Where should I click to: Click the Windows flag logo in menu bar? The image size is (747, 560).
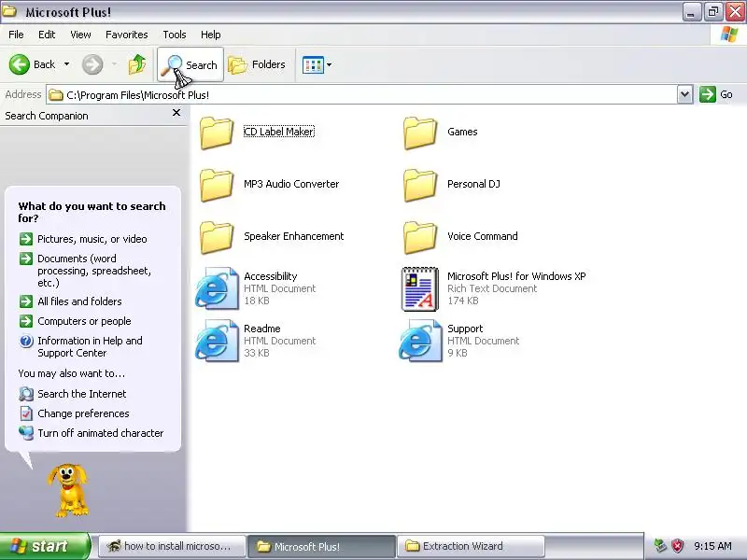point(729,35)
